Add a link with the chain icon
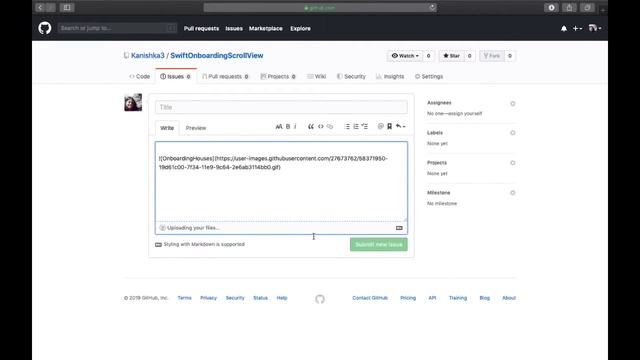This screenshot has height=360, width=640. tap(330, 127)
